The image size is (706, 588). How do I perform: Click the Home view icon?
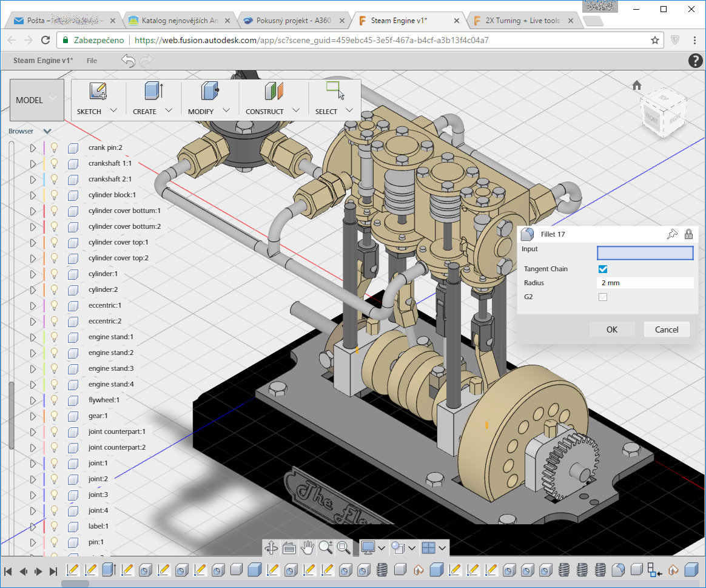click(x=637, y=85)
